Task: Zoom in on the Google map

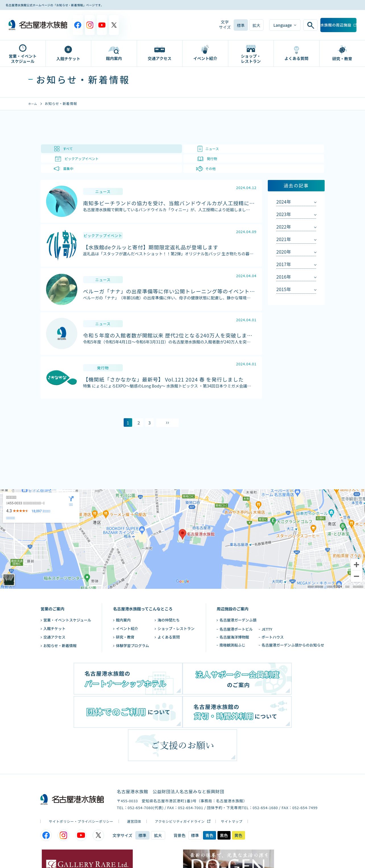Action: 356,564
